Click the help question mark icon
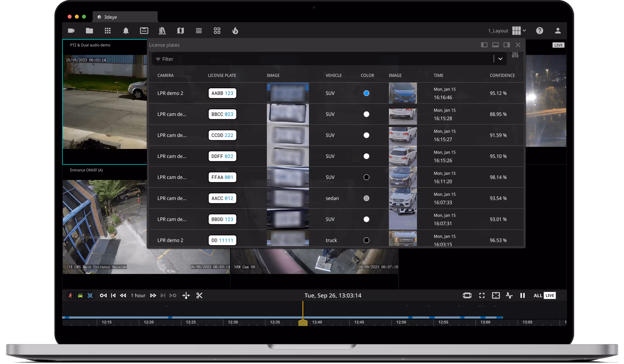The image size is (624, 364). [x=540, y=31]
